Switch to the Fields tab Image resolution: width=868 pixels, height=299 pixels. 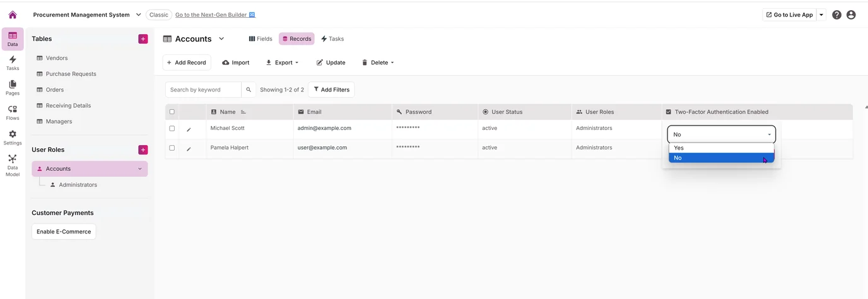tap(261, 39)
